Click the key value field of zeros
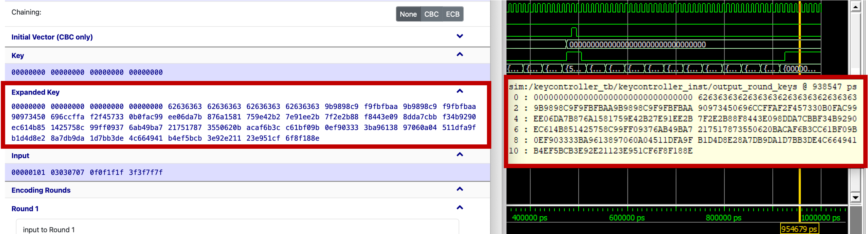The width and height of the screenshot is (868, 234). tap(247, 72)
